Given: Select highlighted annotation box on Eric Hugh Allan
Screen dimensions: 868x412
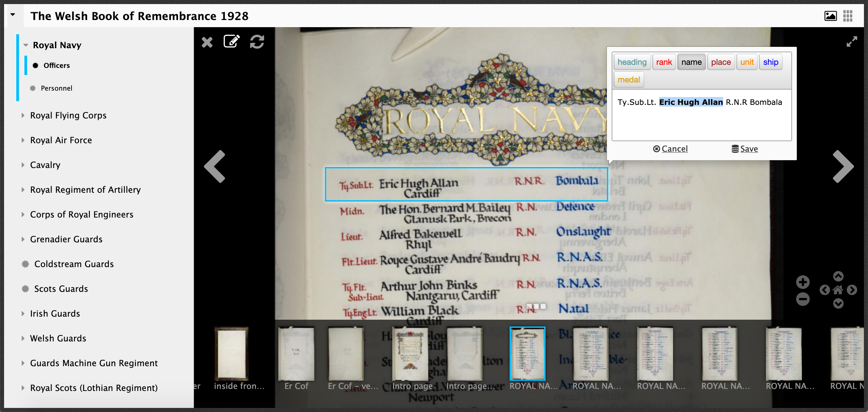Looking at the screenshot, I should click(x=466, y=184).
